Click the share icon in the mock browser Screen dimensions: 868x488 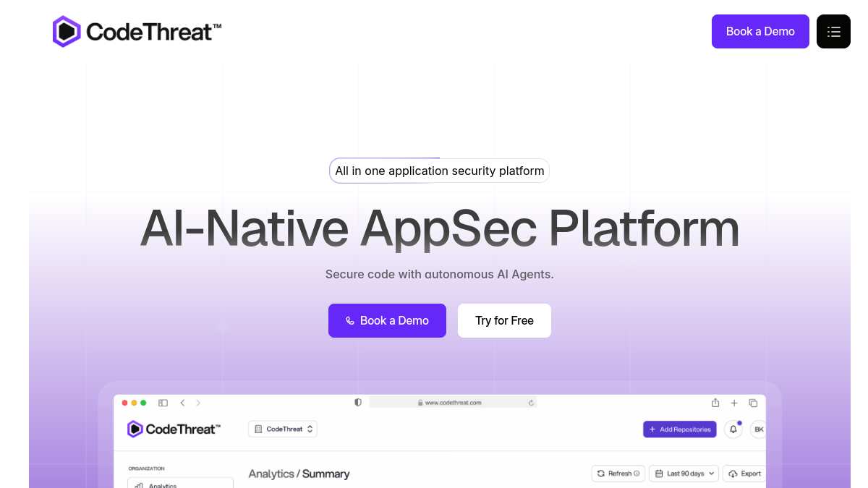click(715, 403)
